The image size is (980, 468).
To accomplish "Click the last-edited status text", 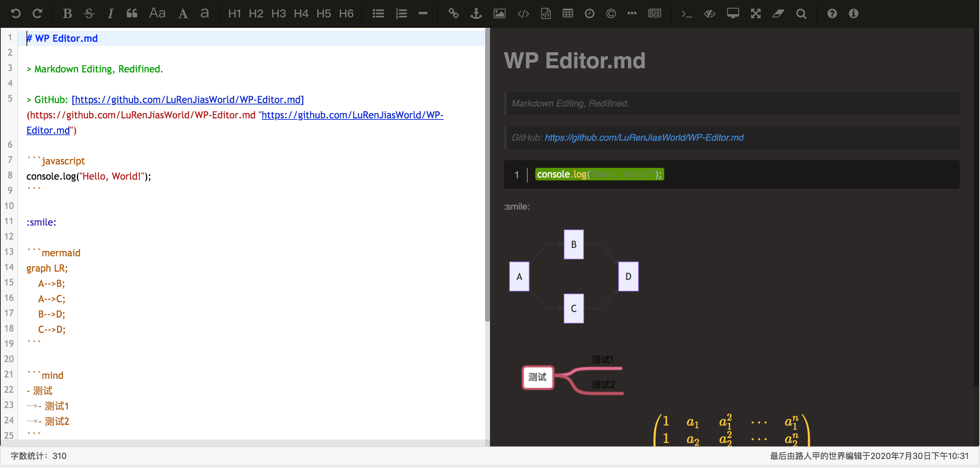I will [869, 456].
